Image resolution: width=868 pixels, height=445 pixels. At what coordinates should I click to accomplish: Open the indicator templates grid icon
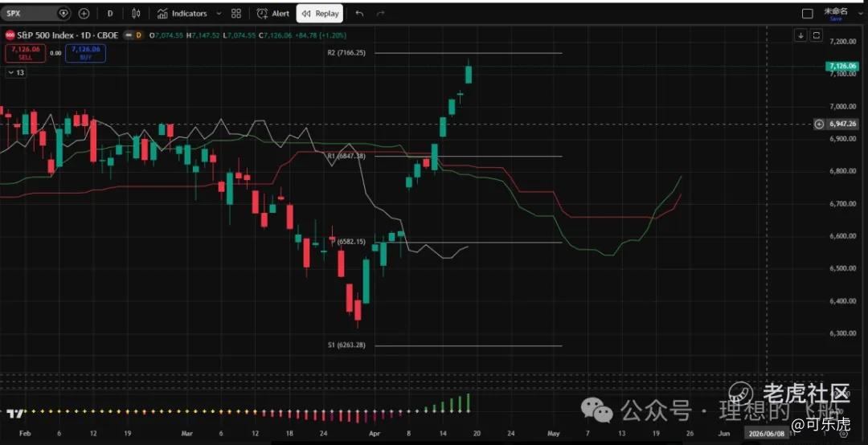236,14
